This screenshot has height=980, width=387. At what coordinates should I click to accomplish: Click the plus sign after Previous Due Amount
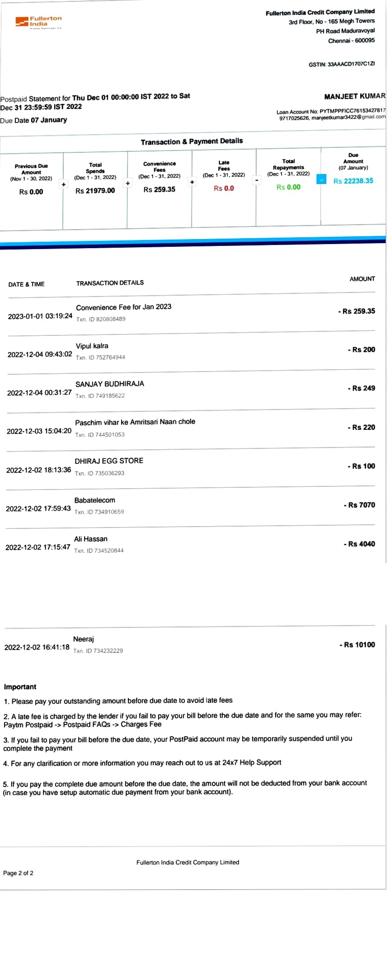[x=64, y=184]
